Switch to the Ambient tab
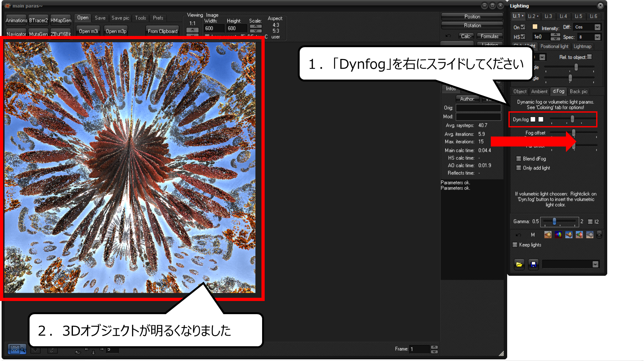The width and height of the screenshot is (644, 361). [539, 91]
